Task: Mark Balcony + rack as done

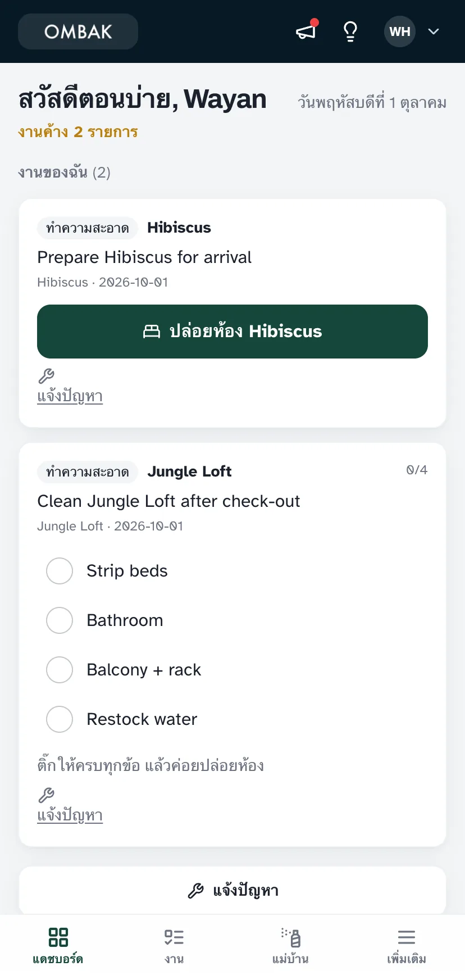Action: [60, 670]
